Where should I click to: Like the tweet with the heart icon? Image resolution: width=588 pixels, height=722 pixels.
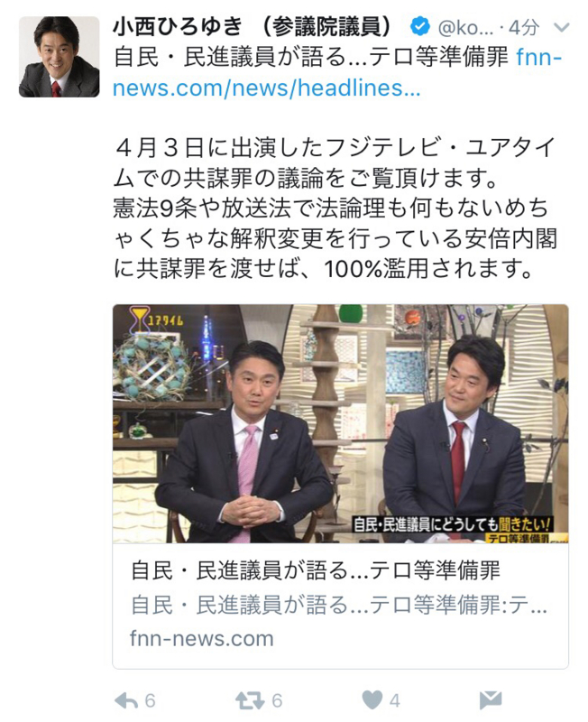click(372, 700)
